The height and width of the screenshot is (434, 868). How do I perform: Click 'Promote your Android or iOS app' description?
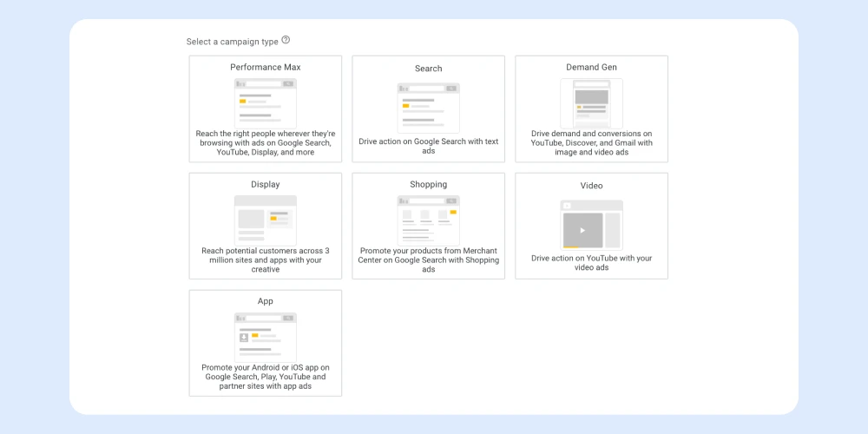click(x=265, y=377)
